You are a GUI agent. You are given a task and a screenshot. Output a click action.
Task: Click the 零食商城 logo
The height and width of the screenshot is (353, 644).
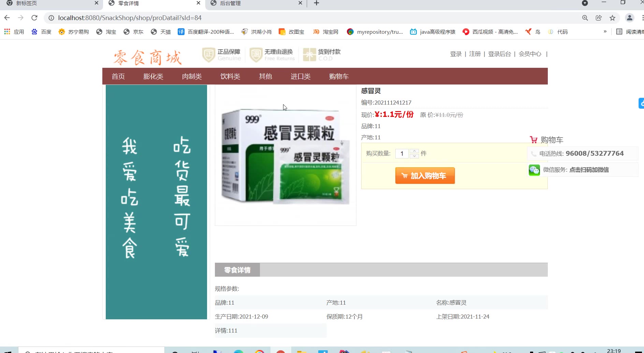[x=147, y=57]
